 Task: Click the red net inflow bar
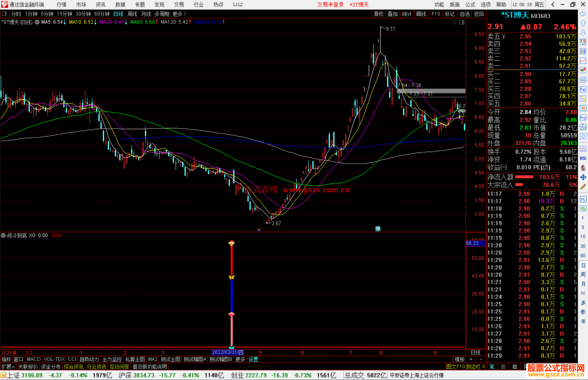pos(524,177)
